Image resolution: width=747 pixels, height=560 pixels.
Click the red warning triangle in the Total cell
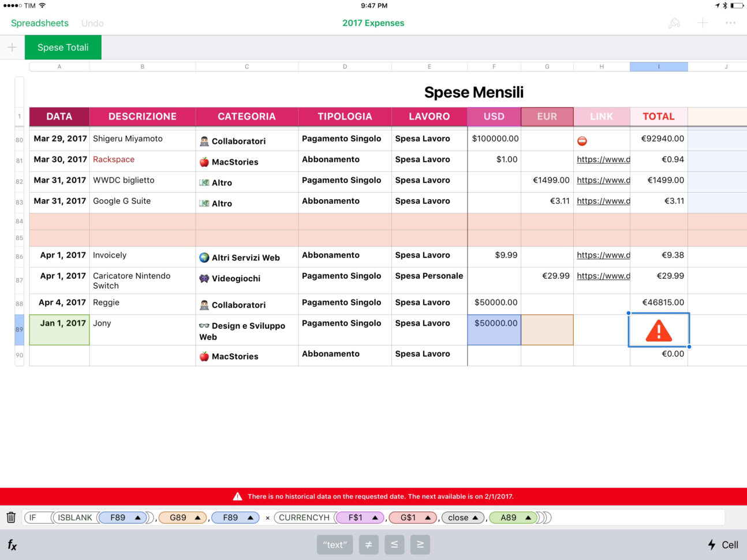coord(658,330)
